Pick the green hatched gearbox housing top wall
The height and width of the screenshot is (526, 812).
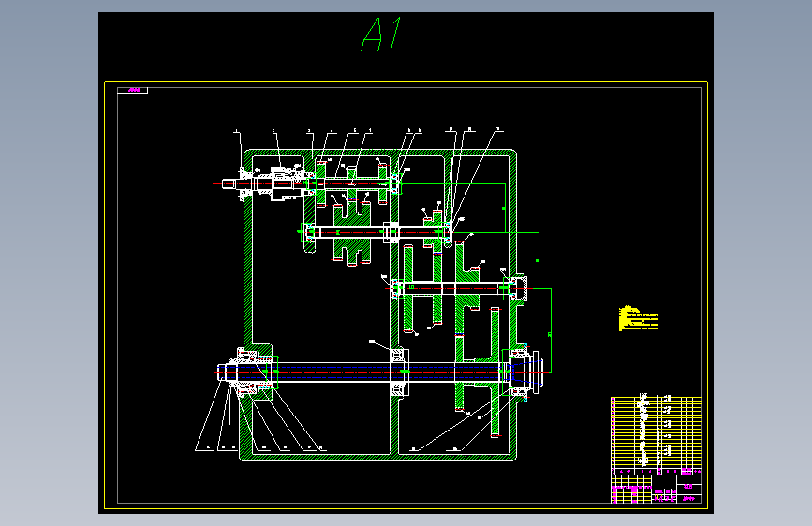(379, 153)
